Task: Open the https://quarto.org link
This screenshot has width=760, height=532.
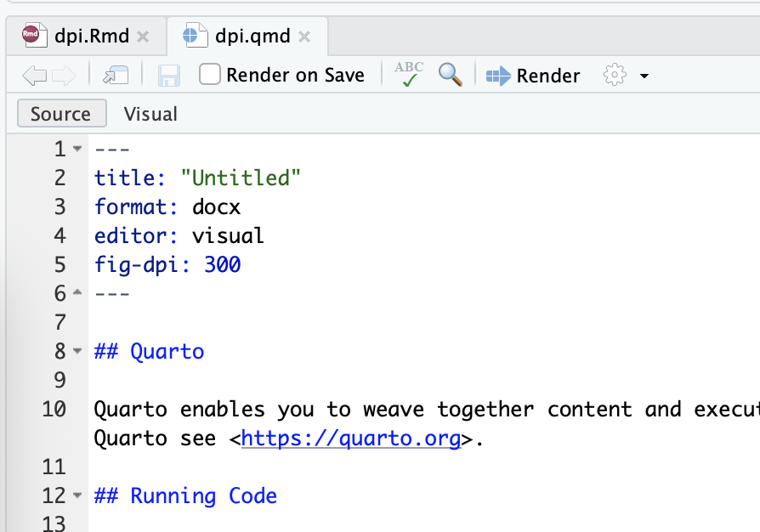Action: (351, 439)
